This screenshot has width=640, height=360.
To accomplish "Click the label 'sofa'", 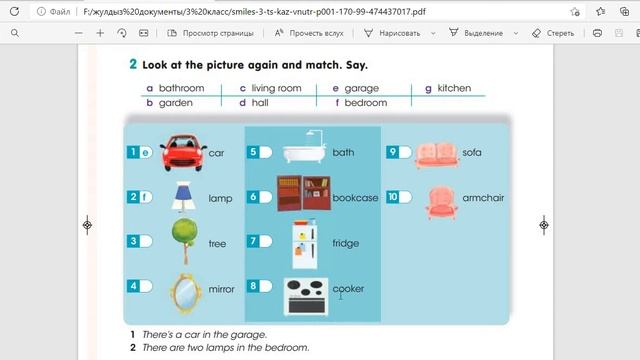I will click(x=472, y=153).
